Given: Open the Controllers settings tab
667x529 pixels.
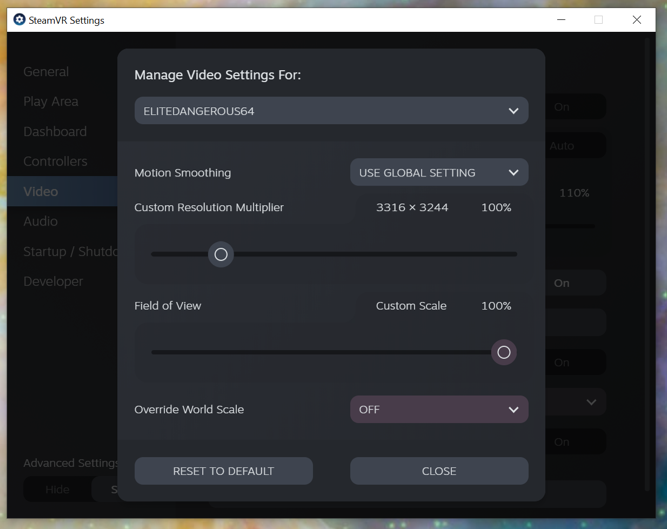Looking at the screenshot, I should click(x=55, y=161).
